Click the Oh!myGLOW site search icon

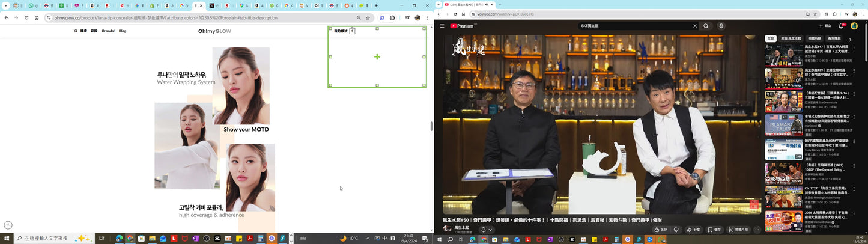tap(76, 31)
